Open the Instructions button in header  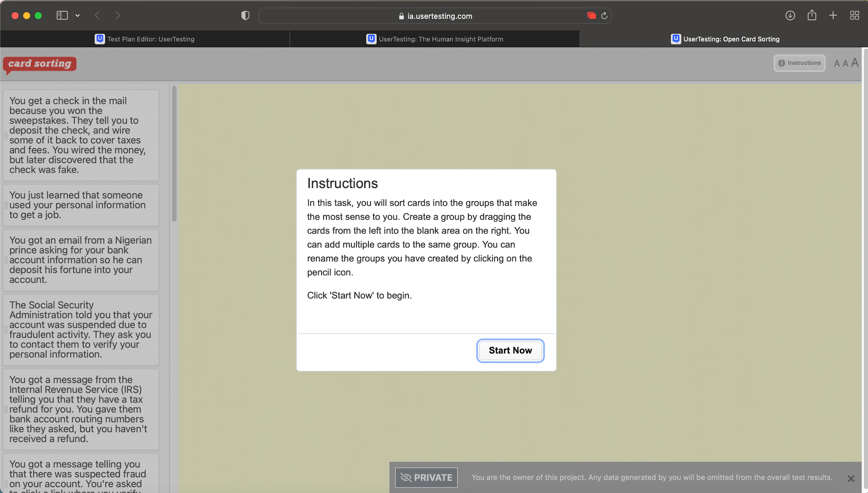[x=799, y=63]
